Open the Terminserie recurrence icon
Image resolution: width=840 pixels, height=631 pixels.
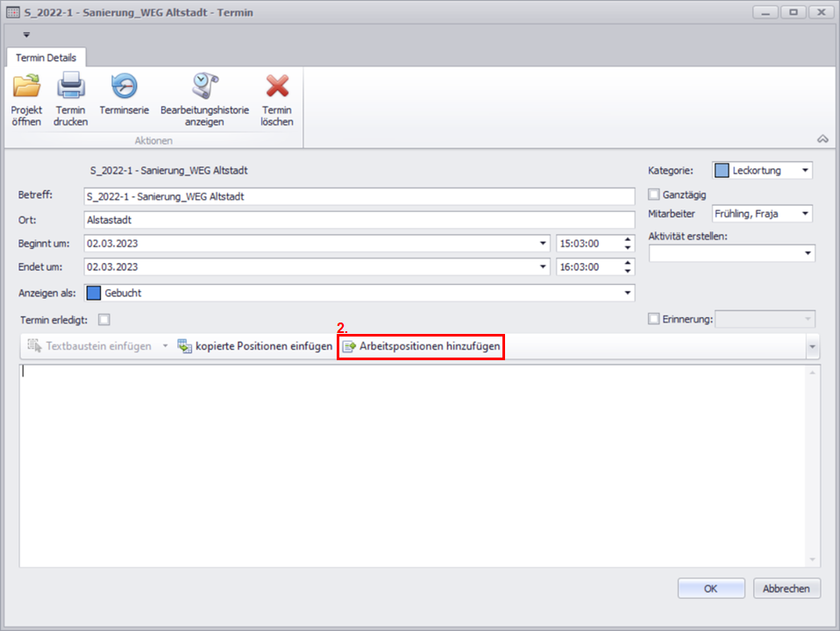pyautogui.click(x=124, y=88)
